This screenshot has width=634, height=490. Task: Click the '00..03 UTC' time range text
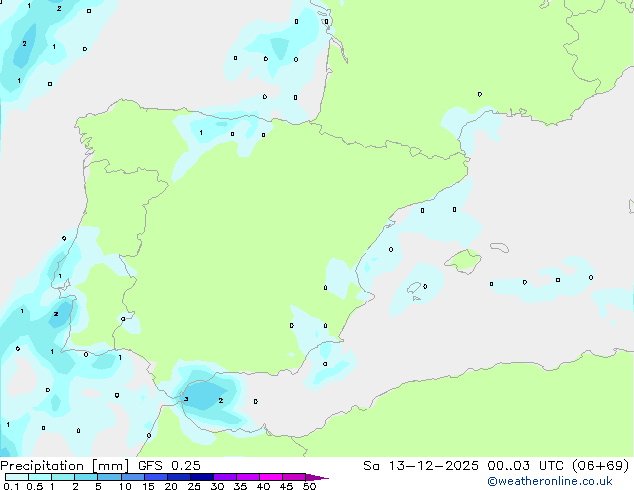[x=525, y=466]
